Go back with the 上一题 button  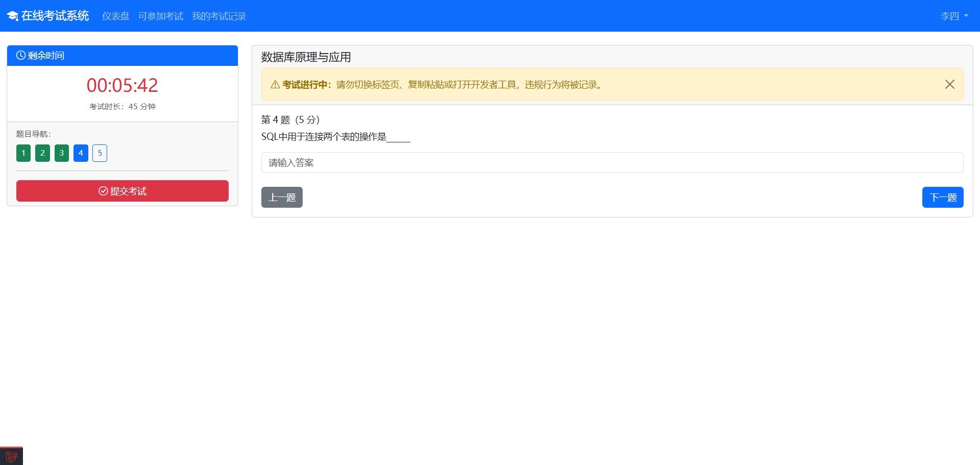coord(282,198)
